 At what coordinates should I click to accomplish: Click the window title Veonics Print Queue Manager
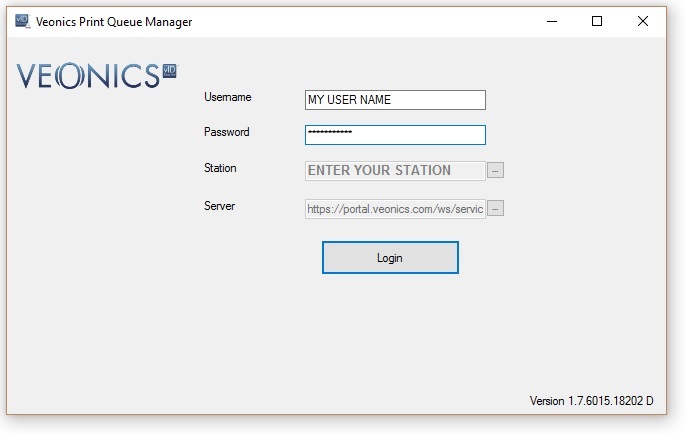pos(114,22)
